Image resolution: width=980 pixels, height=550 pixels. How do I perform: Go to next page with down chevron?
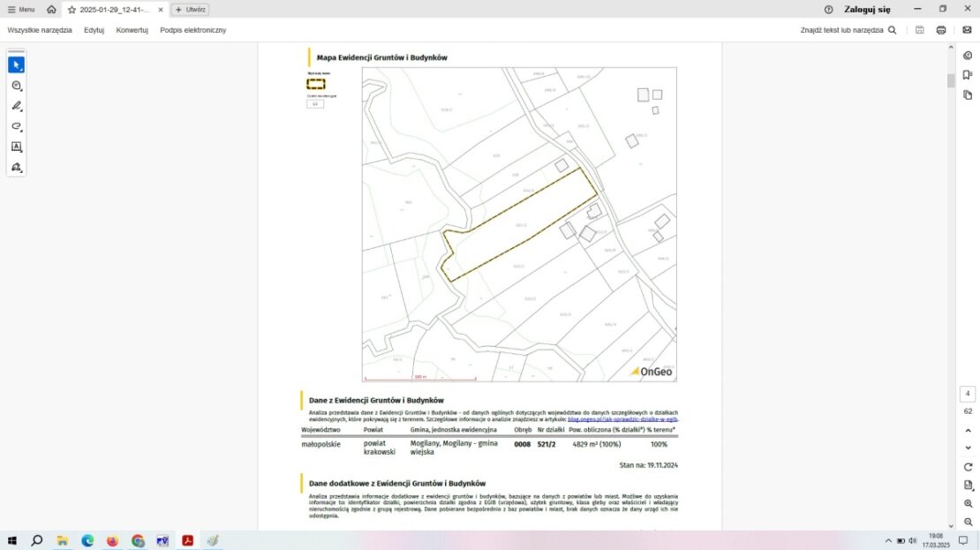969,448
